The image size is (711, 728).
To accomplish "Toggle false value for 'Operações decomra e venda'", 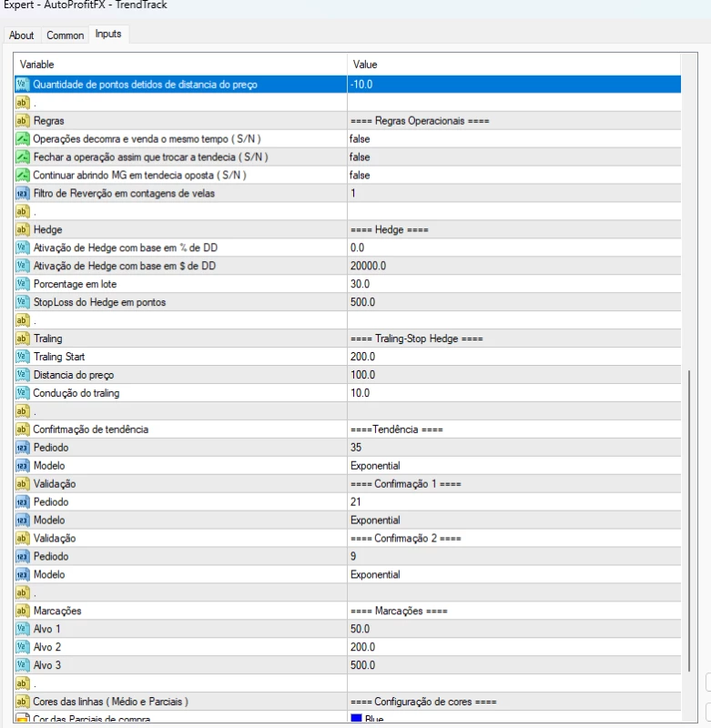I will pyautogui.click(x=360, y=138).
